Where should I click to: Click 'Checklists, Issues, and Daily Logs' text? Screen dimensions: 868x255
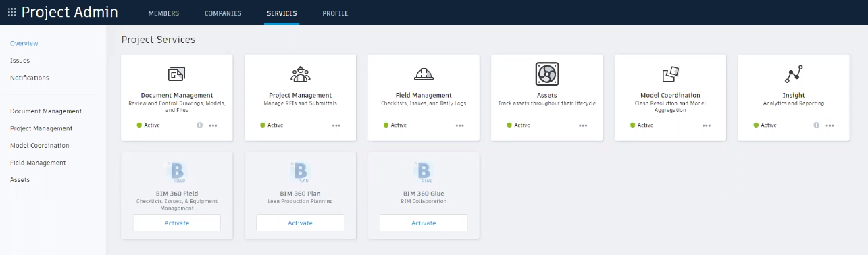pos(424,103)
